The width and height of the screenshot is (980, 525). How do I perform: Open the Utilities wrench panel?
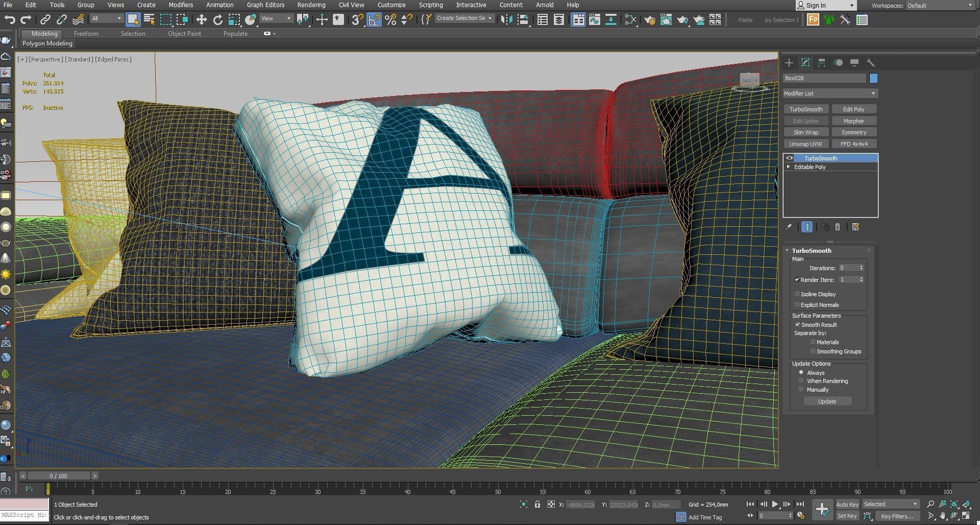point(871,63)
